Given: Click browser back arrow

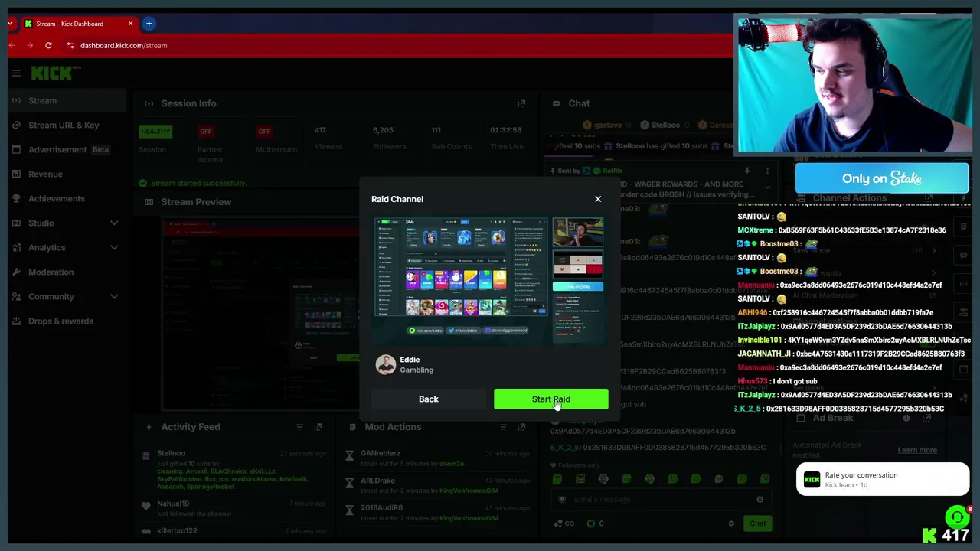Looking at the screenshot, I should click(11, 45).
